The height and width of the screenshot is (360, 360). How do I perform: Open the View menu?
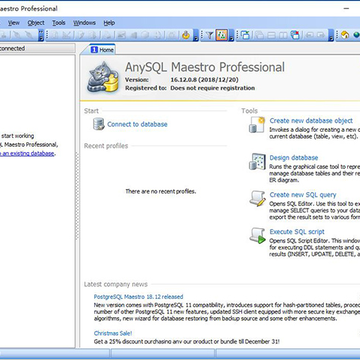click(14, 23)
